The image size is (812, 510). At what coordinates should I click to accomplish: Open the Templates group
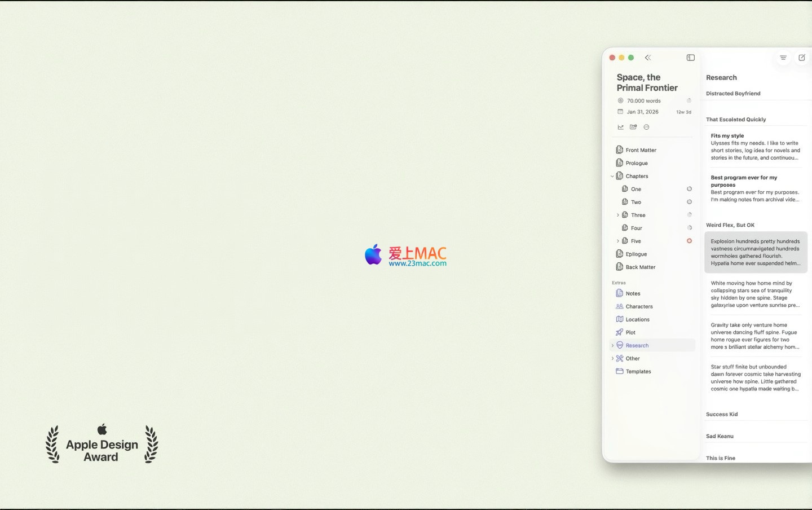coord(638,371)
